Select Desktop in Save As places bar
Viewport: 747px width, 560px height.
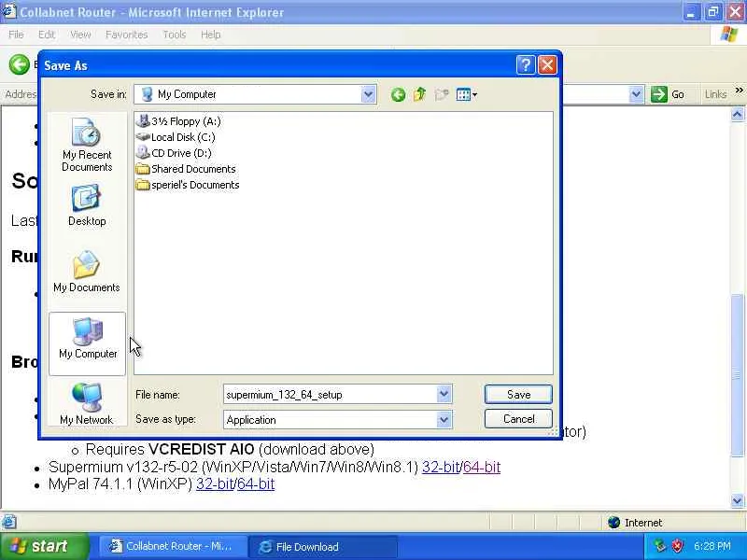click(x=87, y=205)
